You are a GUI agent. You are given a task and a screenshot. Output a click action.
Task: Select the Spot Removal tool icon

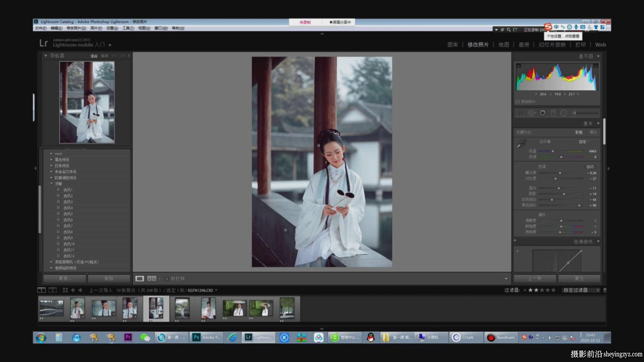click(532, 113)
